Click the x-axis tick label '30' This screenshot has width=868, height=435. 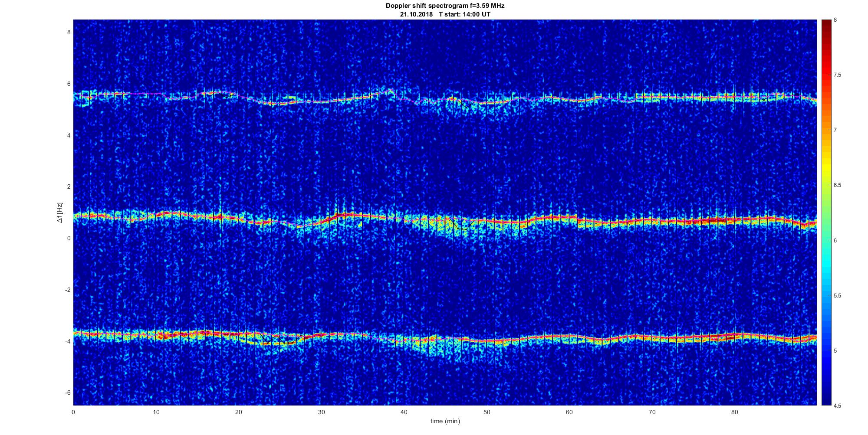(x=321, y=412)
